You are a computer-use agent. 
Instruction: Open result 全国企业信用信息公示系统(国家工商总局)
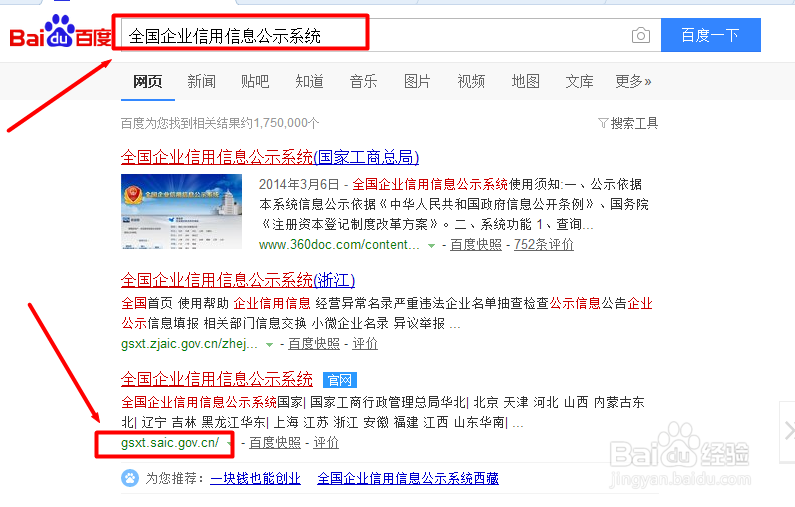click(270, 157)
